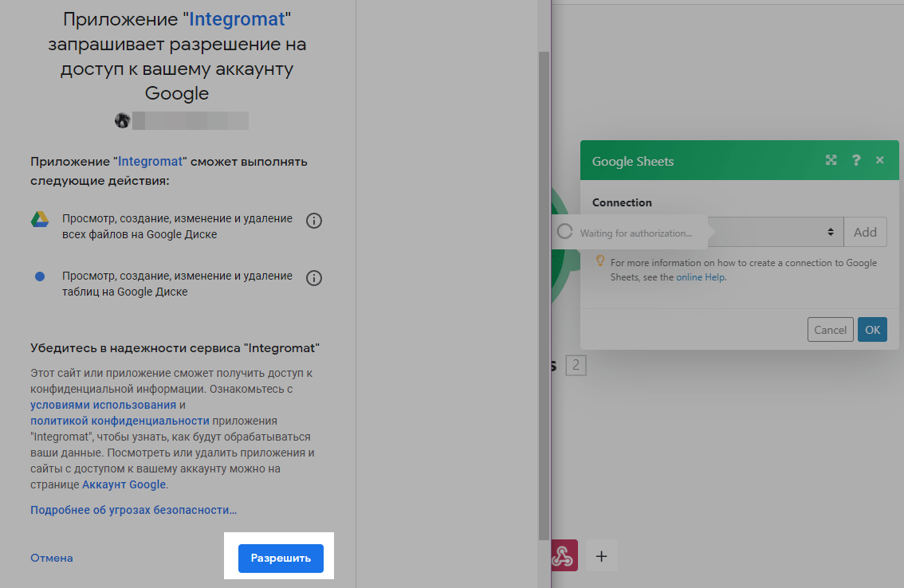Open the Integromat link in permissions sentence
Viewport: 904px width, 588px height.
click(x=150, y=162)
